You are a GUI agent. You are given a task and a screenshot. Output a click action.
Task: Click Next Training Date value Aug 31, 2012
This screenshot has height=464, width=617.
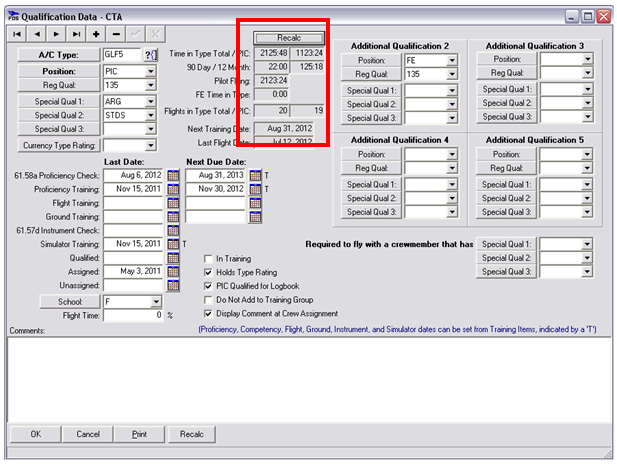[284, 128]
